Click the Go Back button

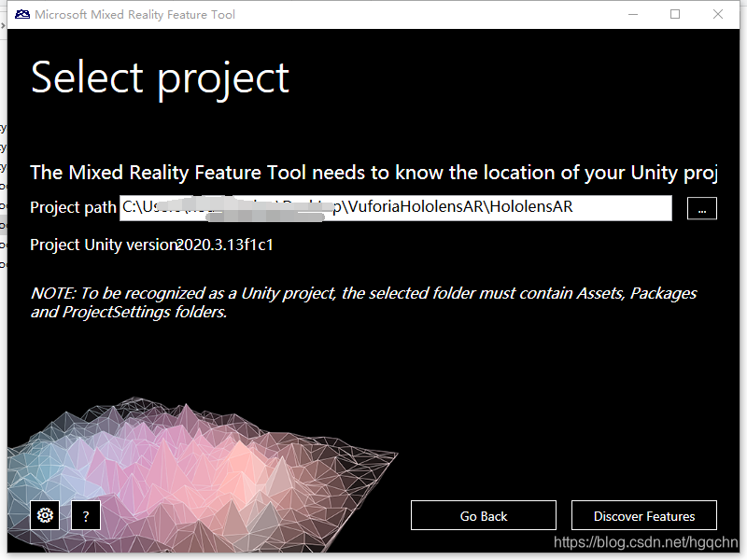point(484,515)
